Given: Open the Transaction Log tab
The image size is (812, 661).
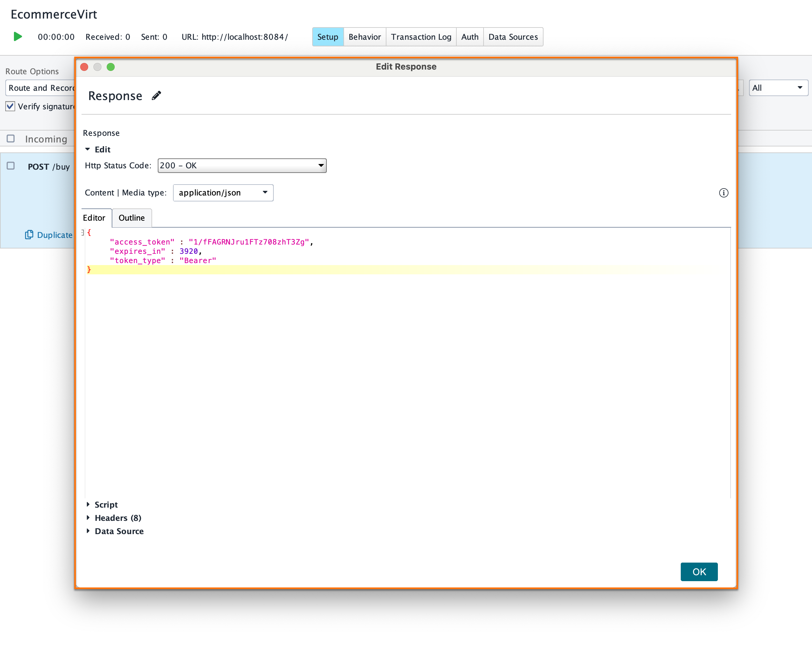Looking at the screenshot, I should tap(421, 36).
